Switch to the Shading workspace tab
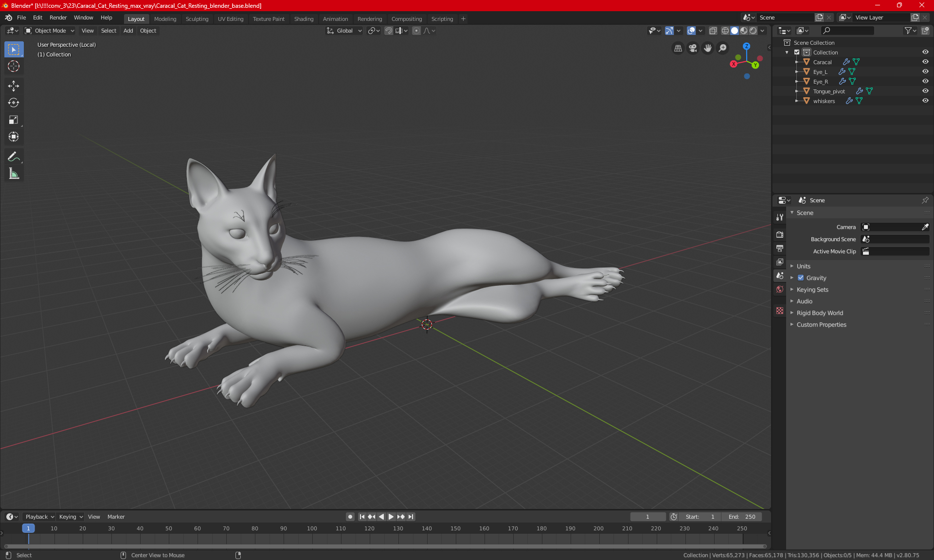 (304, 19)
